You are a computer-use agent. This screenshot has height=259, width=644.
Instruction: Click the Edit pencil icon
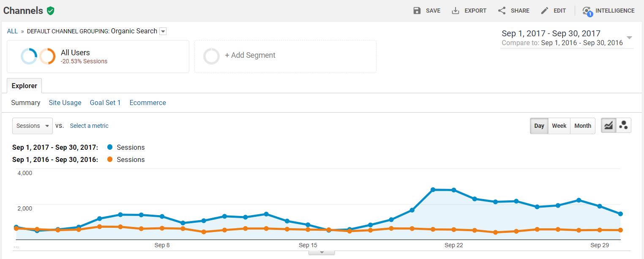[x=545, y=11]
